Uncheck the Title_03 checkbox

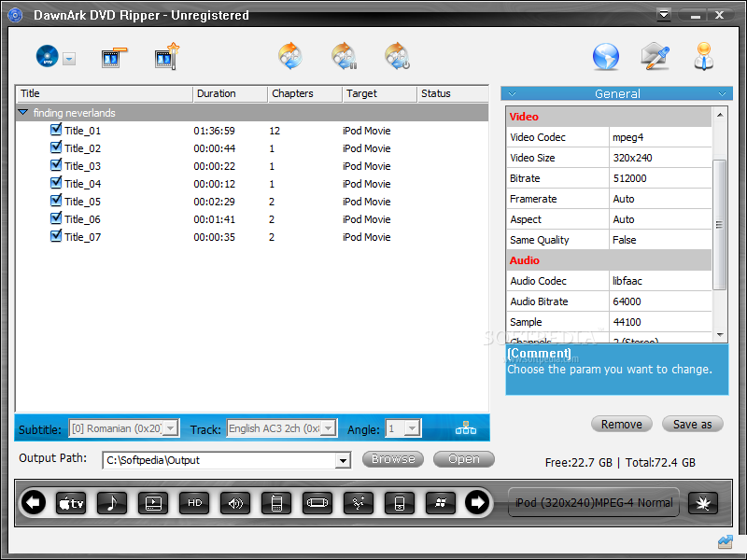(56, 165)
